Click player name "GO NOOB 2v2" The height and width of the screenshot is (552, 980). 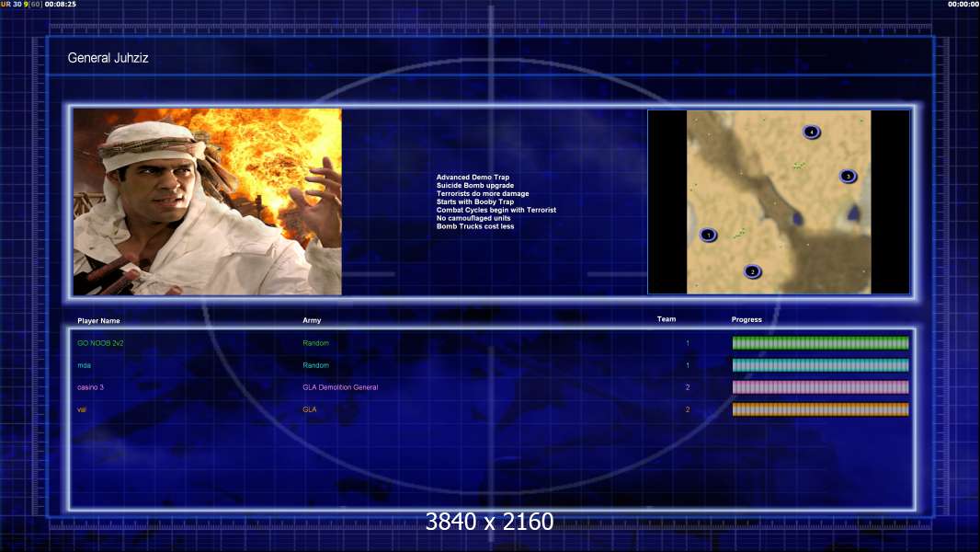(100, 343)
